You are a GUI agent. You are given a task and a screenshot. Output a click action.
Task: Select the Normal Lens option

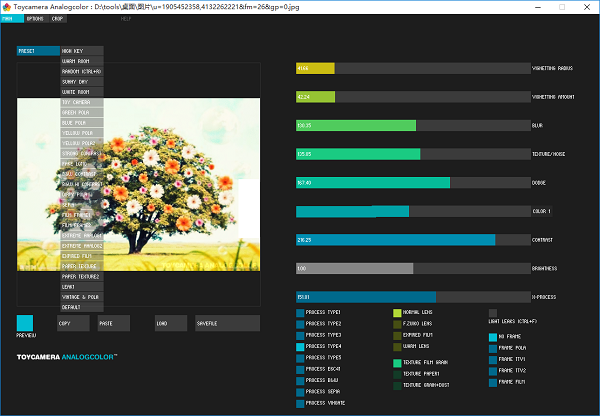point(396,313)
